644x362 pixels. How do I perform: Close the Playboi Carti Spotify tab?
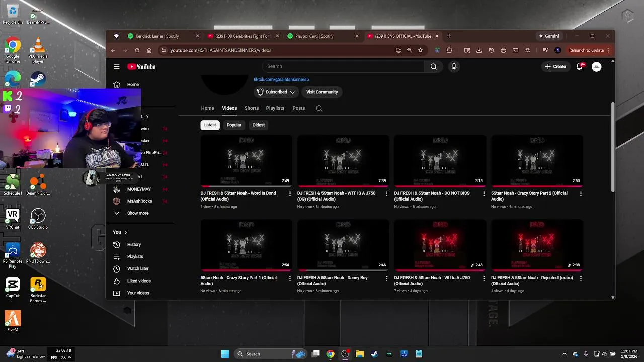[357, 36]
